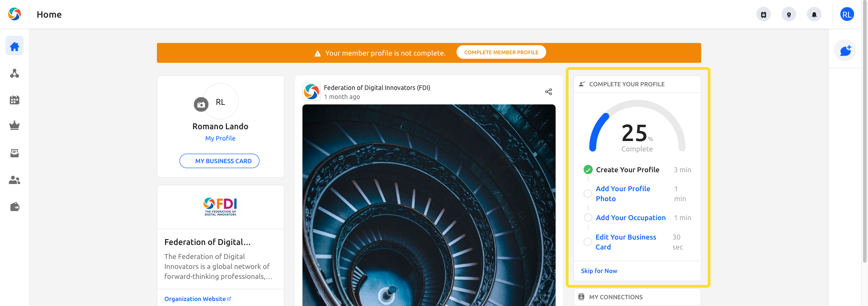Open notifications bell icon

814,14
